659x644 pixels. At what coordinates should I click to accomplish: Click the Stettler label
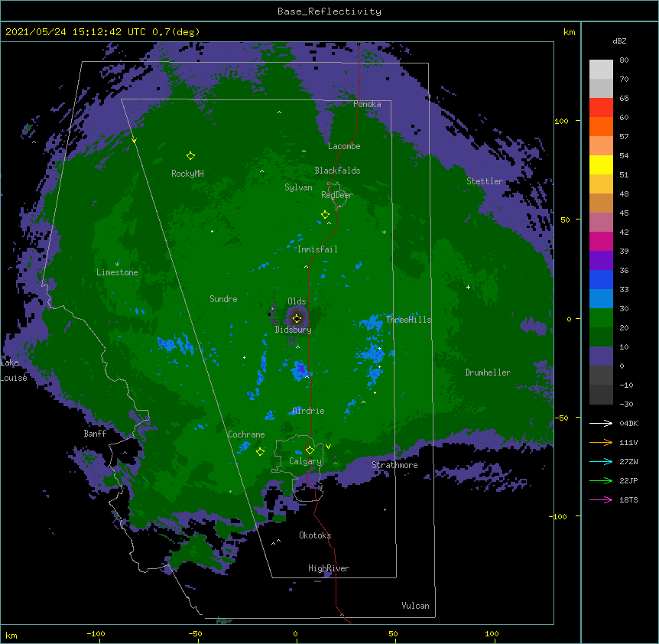click(x=485, y=181)
